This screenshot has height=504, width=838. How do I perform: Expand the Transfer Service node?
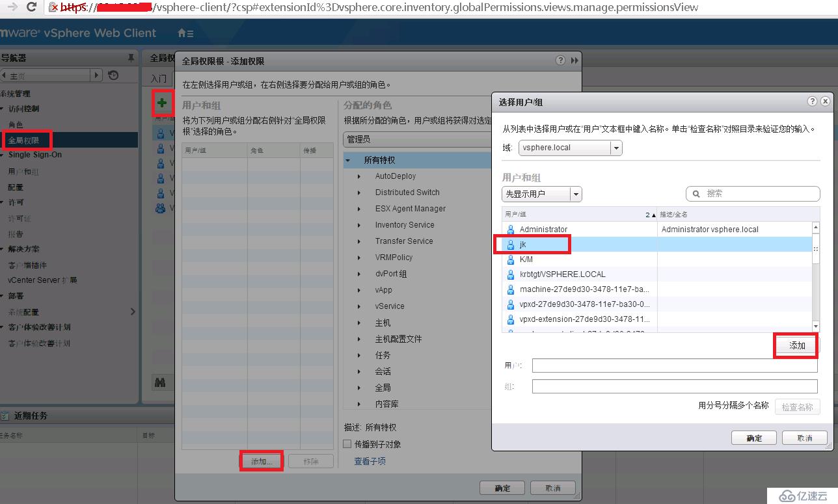(x=359, y=241)
